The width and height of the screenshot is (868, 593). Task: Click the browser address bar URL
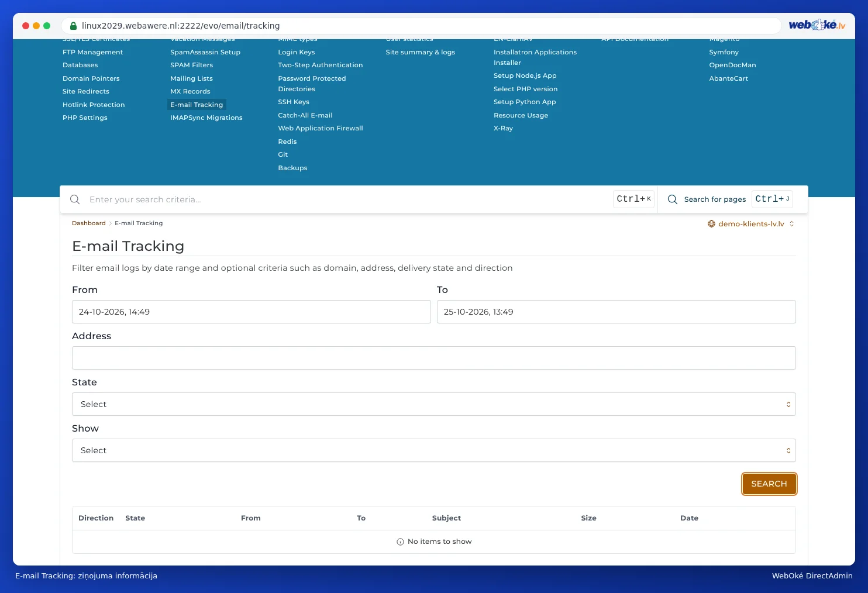181,26
